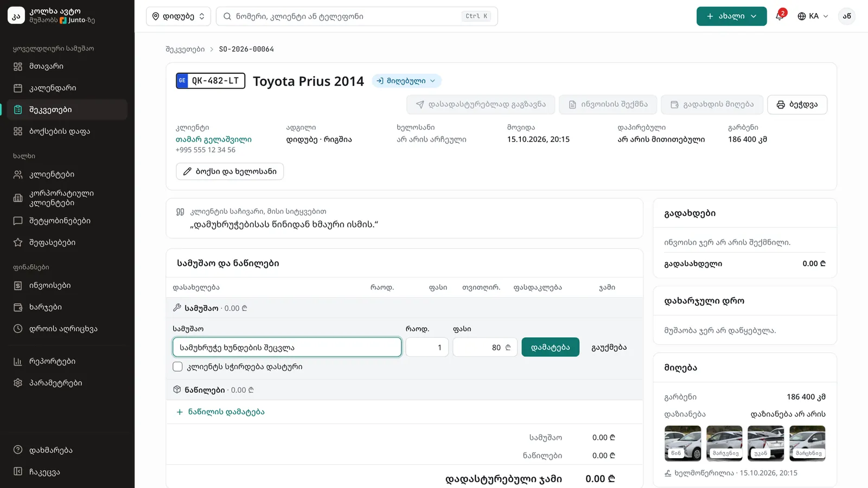Open the დიდუბე location dropdown

pyautogui.click(x=178, y=16)
